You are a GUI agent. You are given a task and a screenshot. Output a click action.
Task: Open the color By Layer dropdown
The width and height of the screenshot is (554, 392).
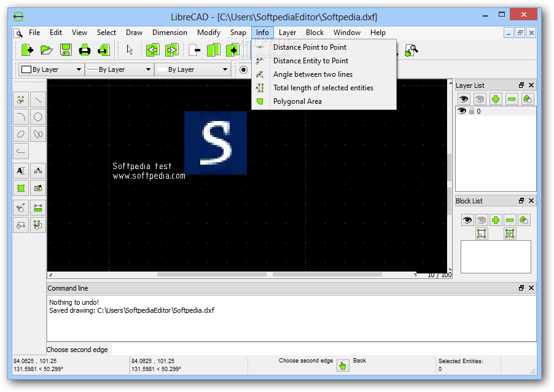(x=51, y=69)
